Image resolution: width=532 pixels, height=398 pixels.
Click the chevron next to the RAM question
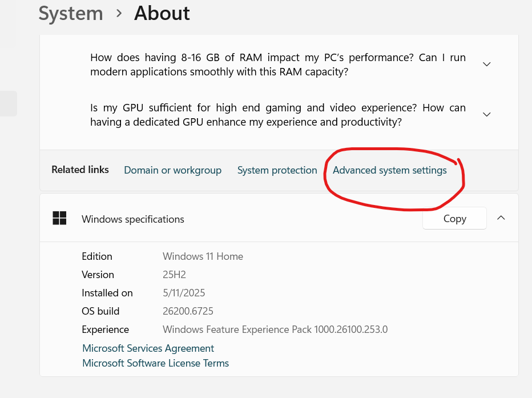(486, 64)
